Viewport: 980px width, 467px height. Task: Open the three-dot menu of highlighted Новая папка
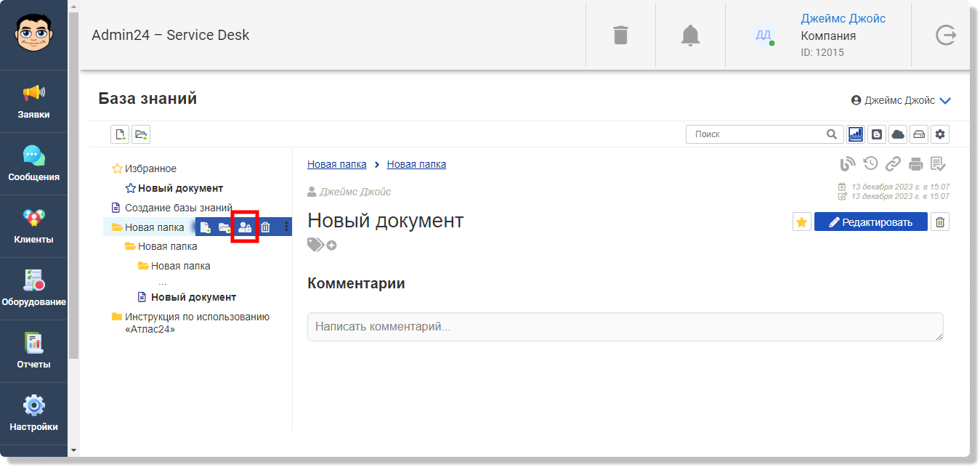(286, 227)
